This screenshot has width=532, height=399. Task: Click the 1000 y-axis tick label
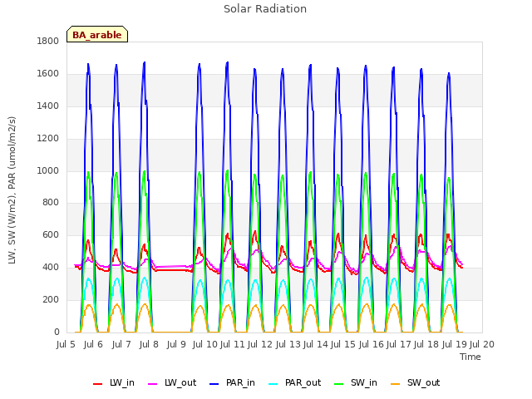48,170
